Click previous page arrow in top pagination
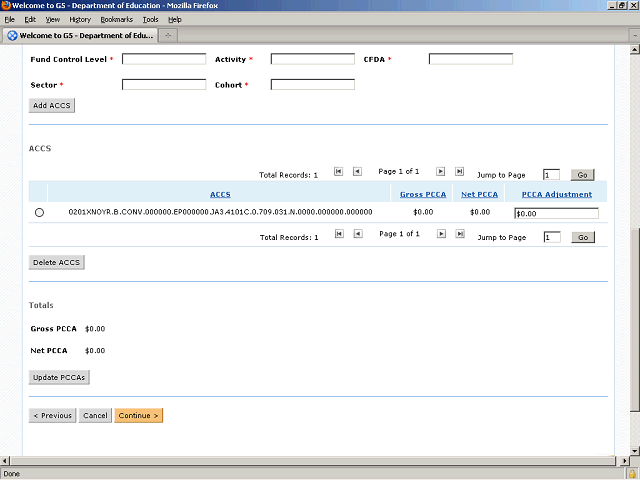This screenshot has height=480, width=640. 357,172
